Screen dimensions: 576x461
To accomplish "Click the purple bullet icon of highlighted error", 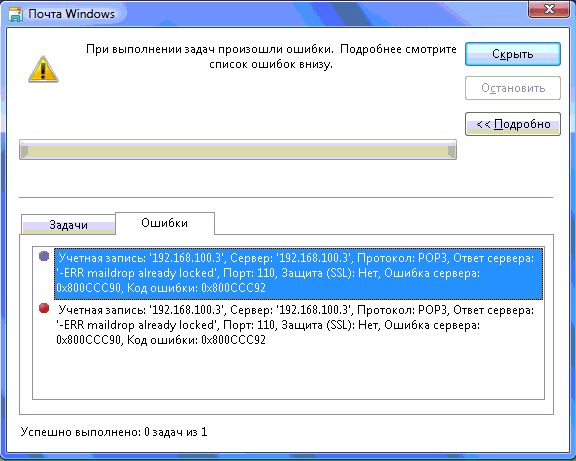I will click(x=44, y=256).
